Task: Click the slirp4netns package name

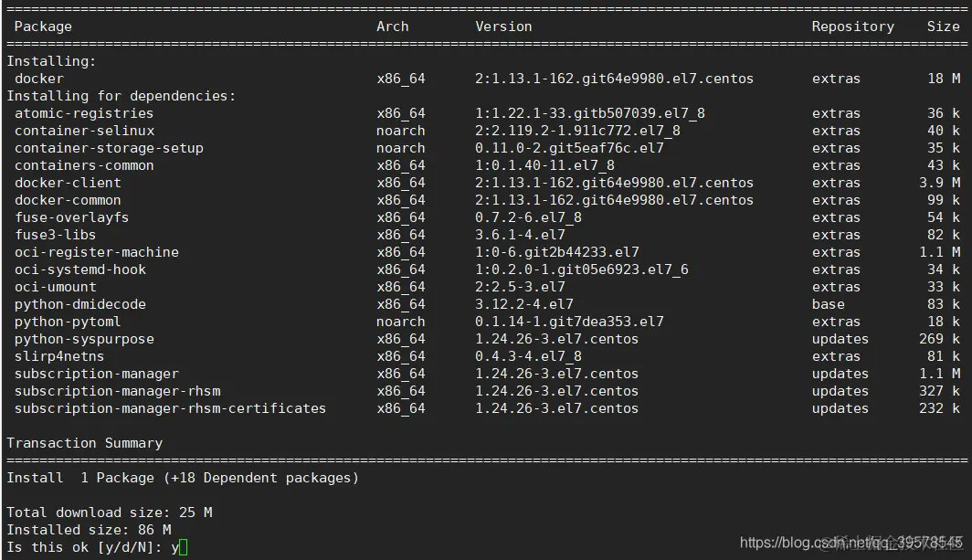Action: tap(59, 356)
